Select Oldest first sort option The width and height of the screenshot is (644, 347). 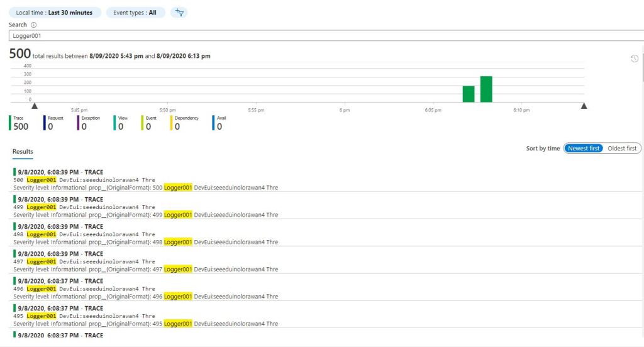pos(622,149)
